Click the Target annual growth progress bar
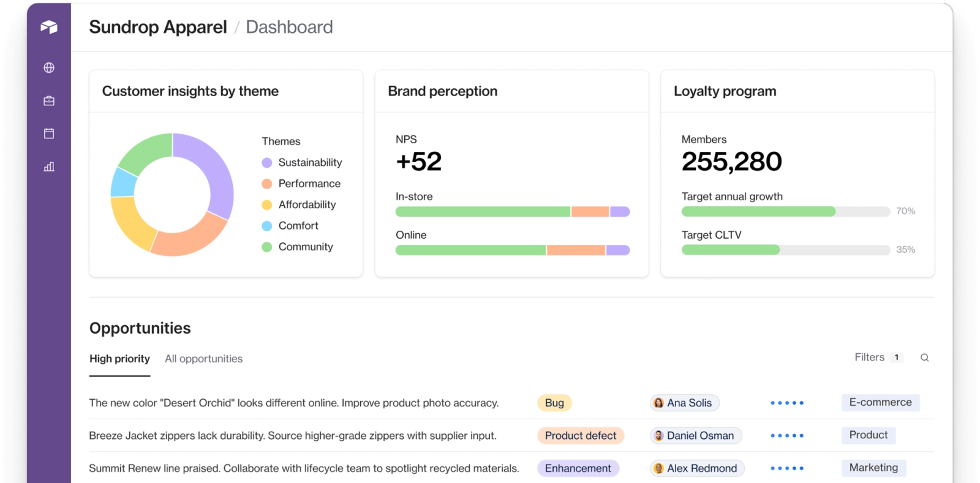Image resolution: width=980 pixels, height=483 pixels. [x=786, y=212]
